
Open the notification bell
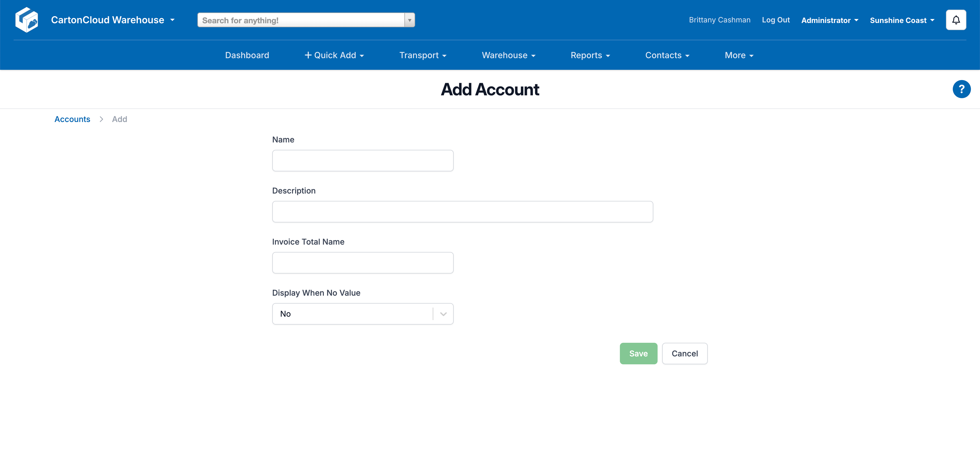tap(956, 19)
